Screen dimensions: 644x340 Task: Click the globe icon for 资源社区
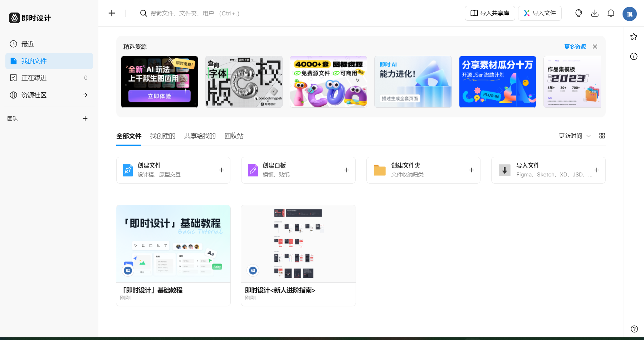point(13,95)
